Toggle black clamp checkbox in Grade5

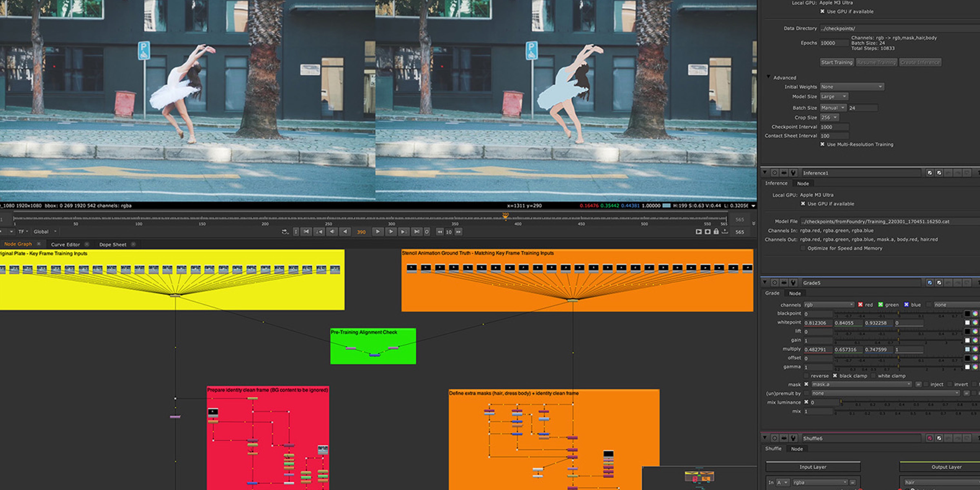(835, 376)
